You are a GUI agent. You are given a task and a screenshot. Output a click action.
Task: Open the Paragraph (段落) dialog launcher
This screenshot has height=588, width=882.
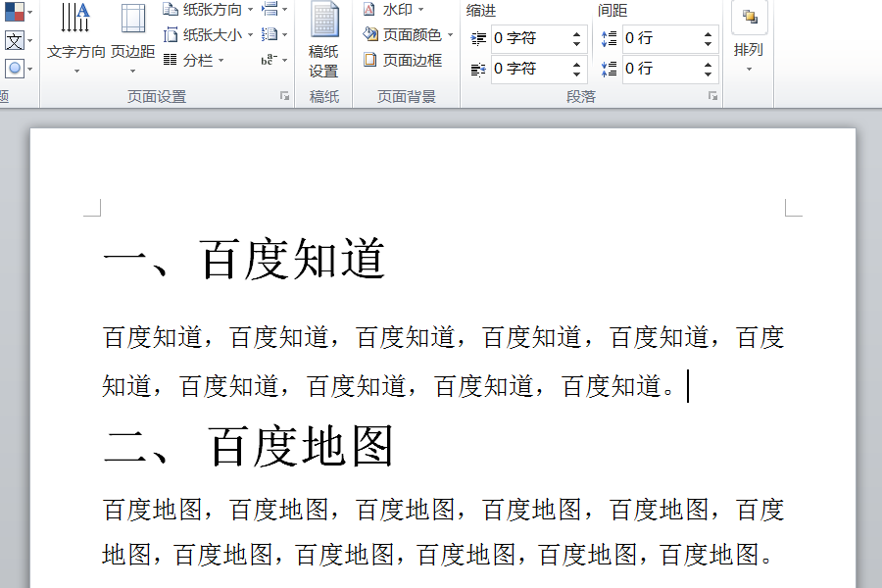tap(712, 96)
